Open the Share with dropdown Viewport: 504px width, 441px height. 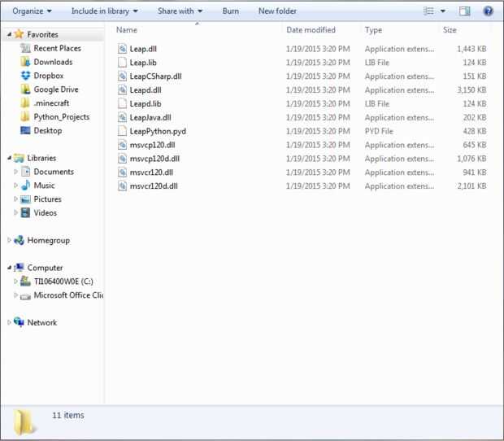pos(180,11)
